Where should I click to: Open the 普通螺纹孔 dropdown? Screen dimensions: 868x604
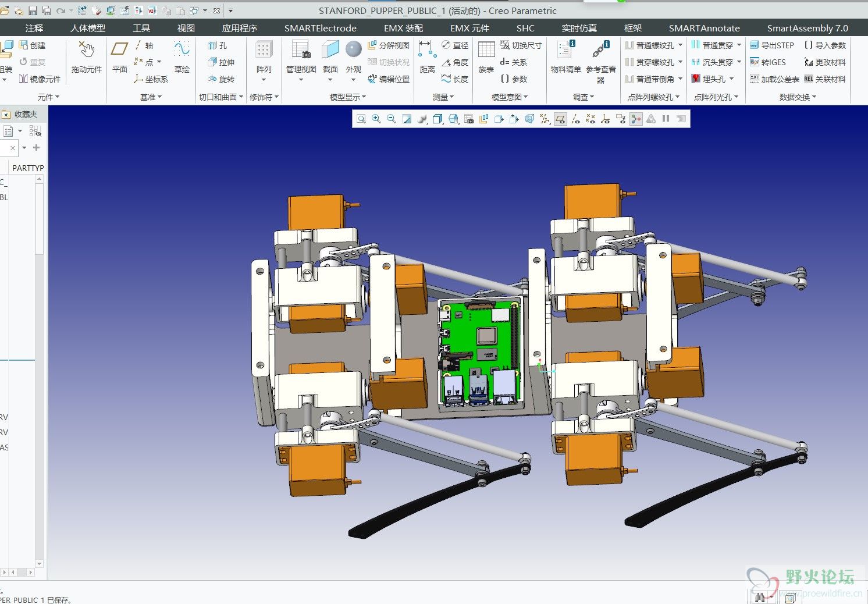click(680, 45)
